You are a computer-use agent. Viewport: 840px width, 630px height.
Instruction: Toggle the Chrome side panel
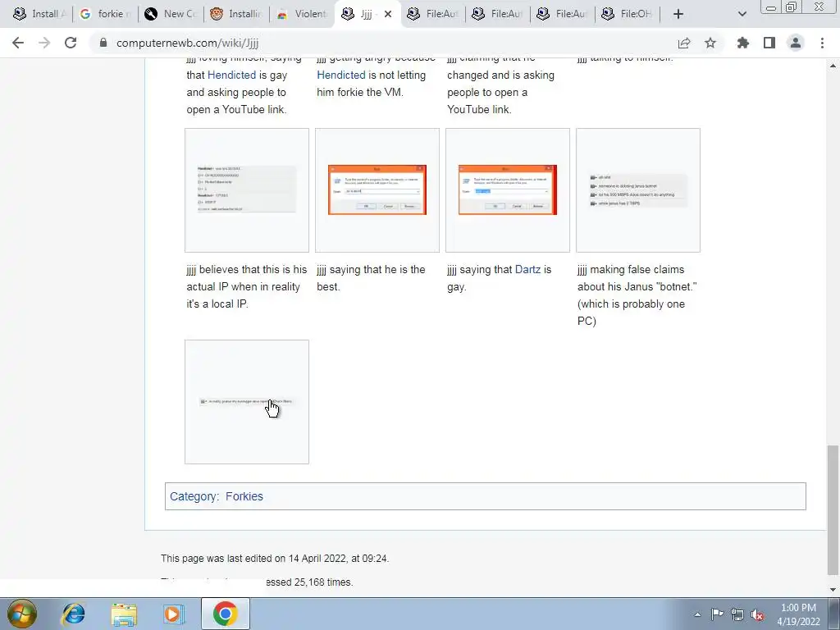pos(769,43)
